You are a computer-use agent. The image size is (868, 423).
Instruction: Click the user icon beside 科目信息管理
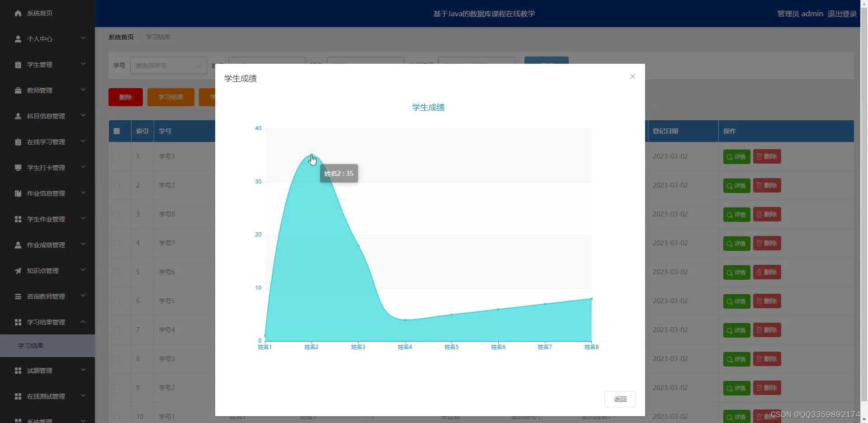(18, 116)
